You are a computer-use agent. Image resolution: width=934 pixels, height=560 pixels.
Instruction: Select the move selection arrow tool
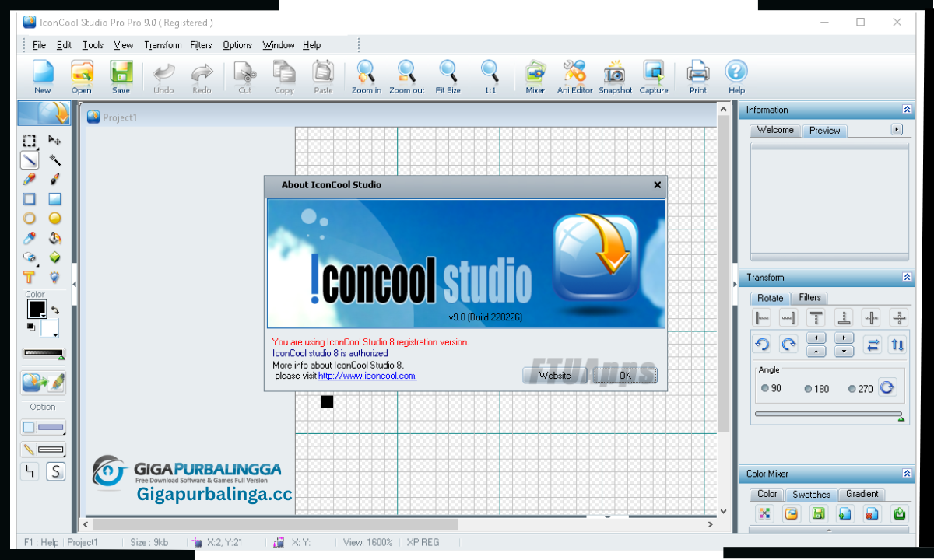(x=54, y=141)
